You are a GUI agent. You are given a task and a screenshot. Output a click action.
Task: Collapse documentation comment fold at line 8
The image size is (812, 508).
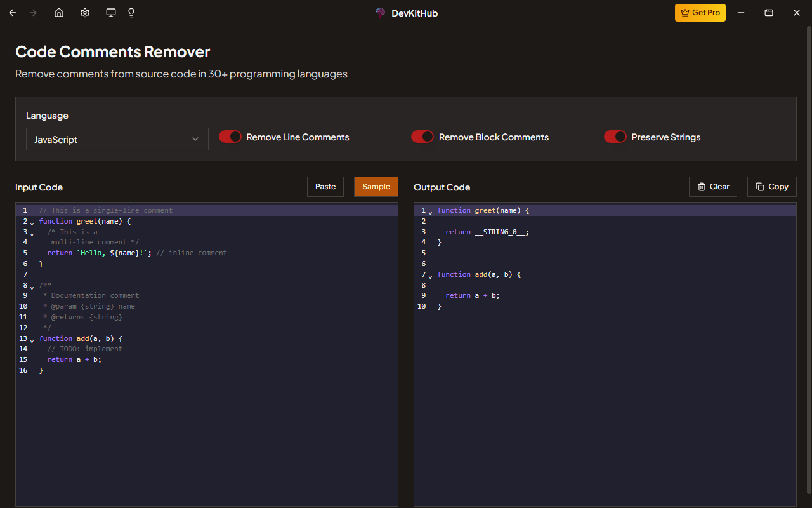click(x=32, y=287)
